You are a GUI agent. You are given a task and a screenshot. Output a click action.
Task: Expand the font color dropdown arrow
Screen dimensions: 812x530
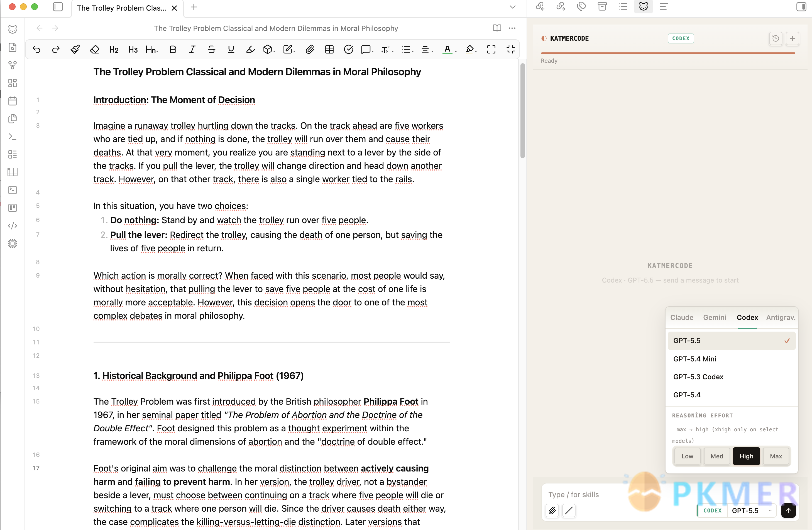[456, 51]
